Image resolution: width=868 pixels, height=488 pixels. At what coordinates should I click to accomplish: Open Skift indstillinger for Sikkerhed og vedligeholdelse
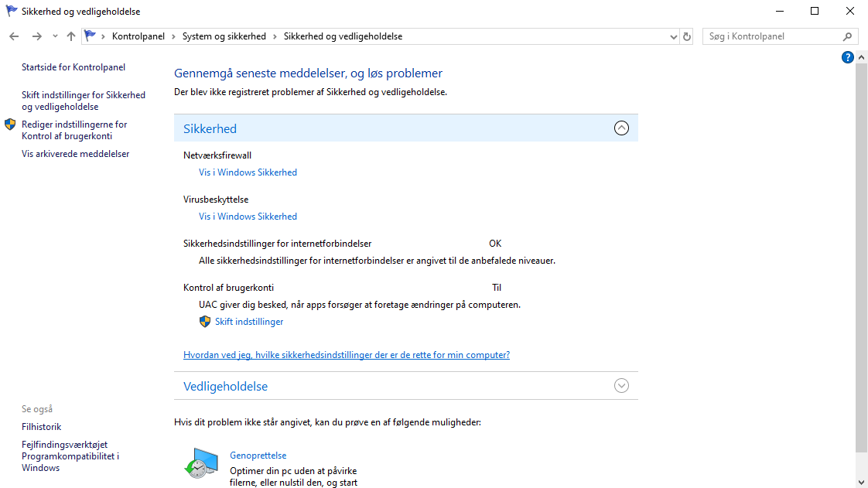(x=84, y=101)
